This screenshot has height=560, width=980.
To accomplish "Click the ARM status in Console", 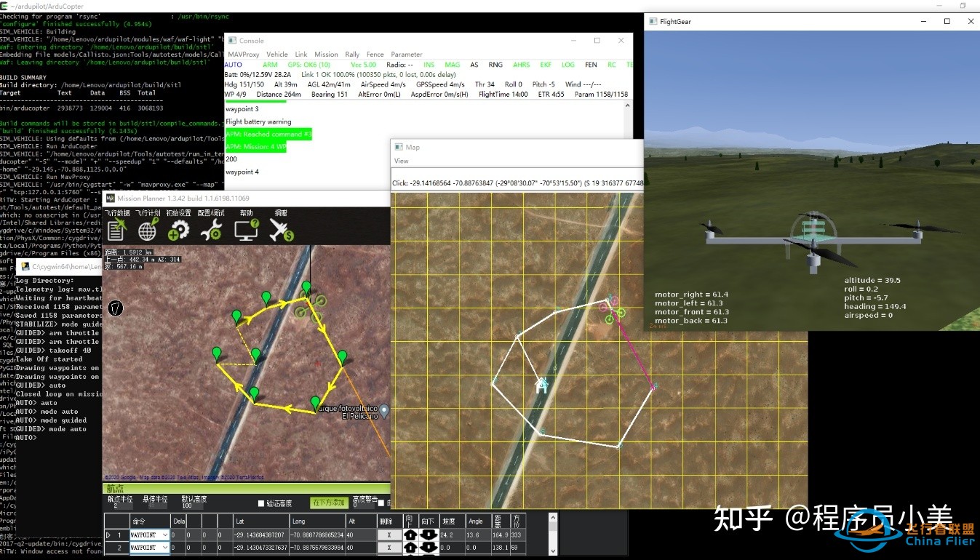I will [270, 65].
